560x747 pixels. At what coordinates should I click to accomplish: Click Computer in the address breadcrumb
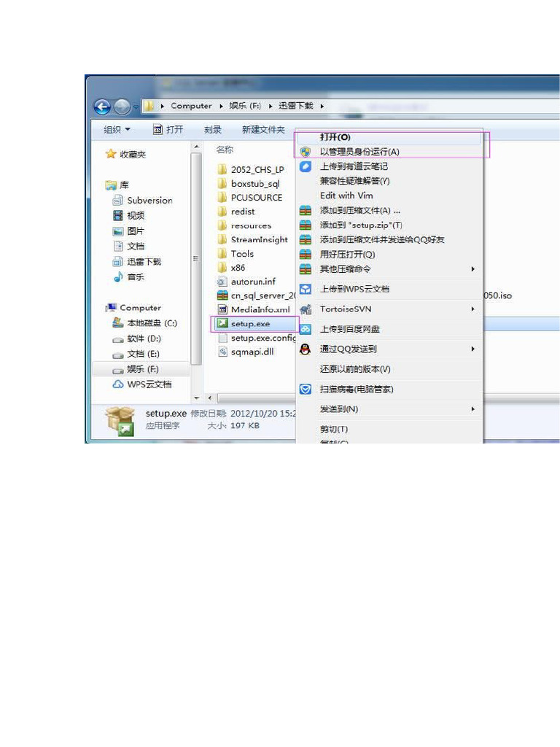point(192,106)
